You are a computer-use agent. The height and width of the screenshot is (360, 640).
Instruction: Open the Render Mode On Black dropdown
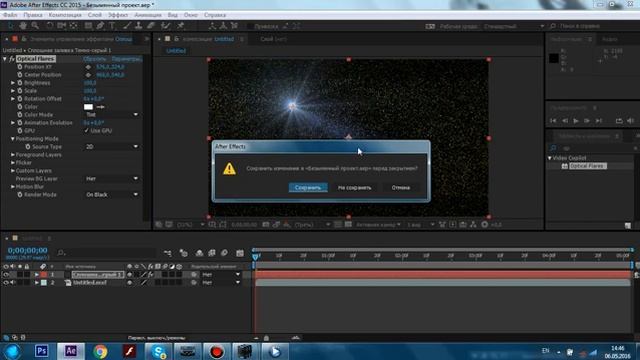coord(112,195)
